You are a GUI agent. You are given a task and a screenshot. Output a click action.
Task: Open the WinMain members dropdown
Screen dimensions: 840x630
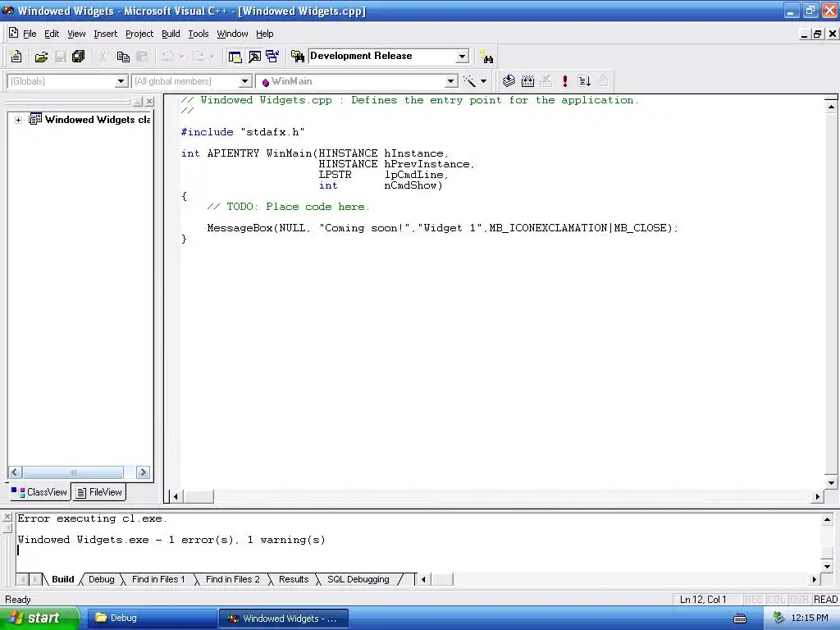click(x=451, y=81)
